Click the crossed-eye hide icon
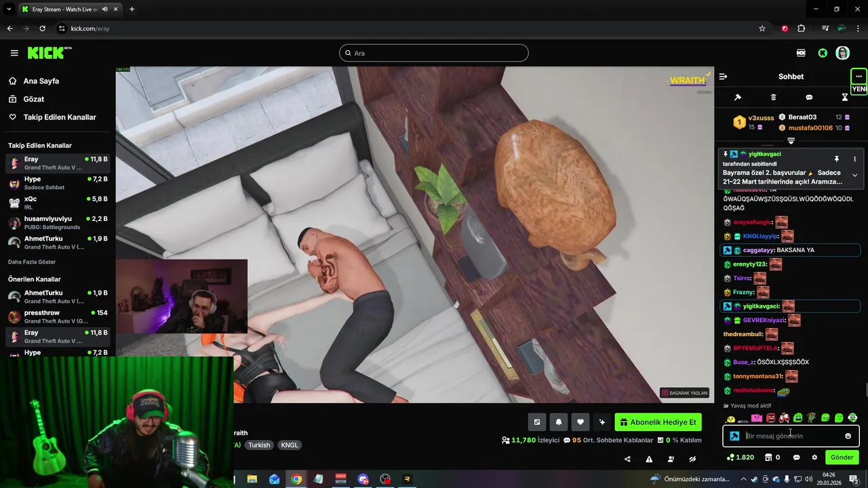The image size is (868, 488). (692, 459)
